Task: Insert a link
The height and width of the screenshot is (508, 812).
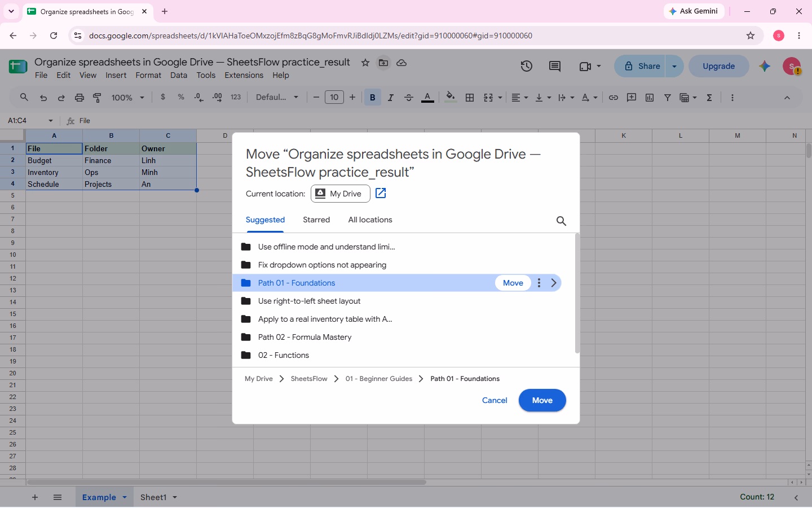Action: pyautogui.click(x=614, y=98)
